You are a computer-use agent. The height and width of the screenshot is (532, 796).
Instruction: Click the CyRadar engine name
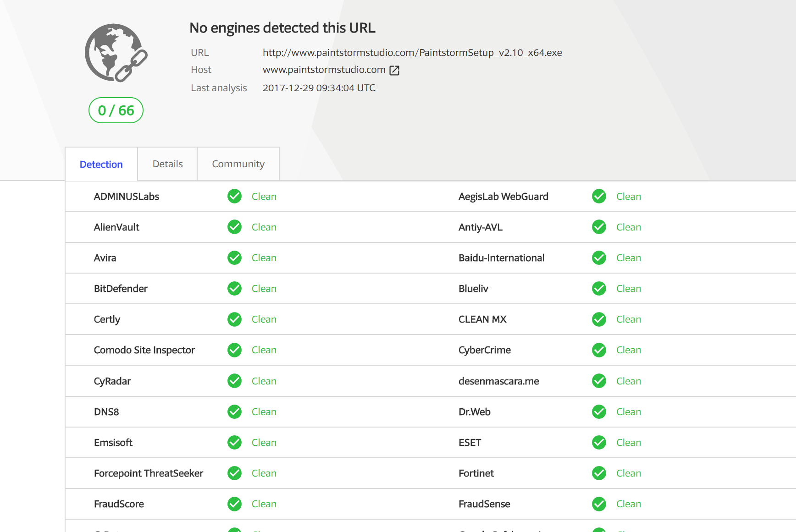[x=112, y=381]
